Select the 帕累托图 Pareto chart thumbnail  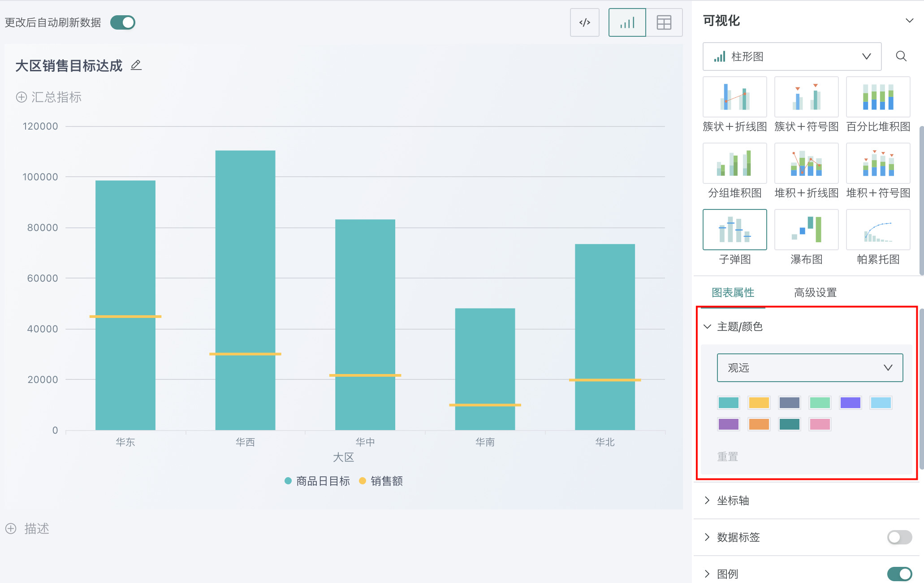tap(878, 230)
